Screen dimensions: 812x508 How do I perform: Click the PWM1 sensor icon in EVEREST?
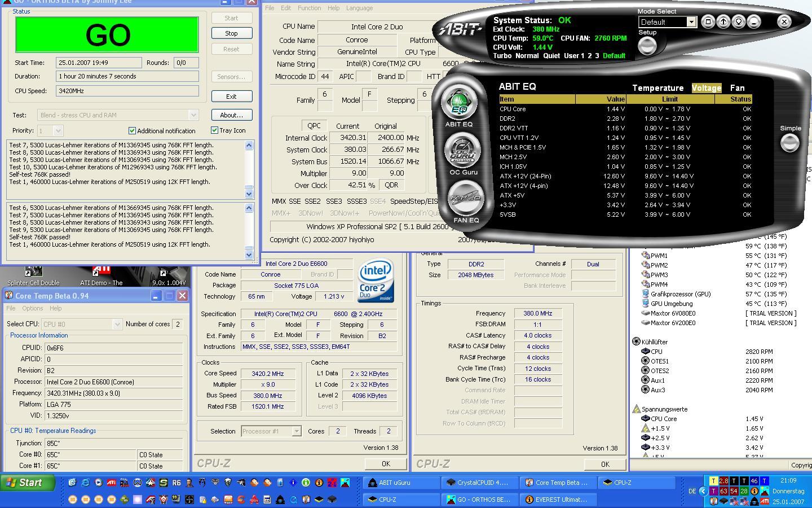pos(646,256)
